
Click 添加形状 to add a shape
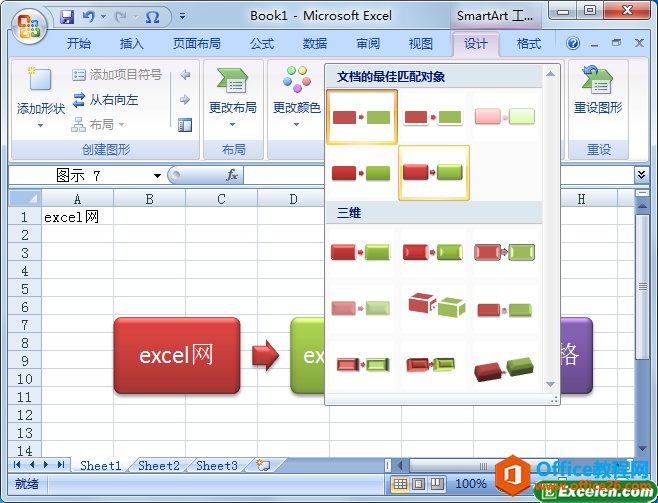(x=41, y=90)
